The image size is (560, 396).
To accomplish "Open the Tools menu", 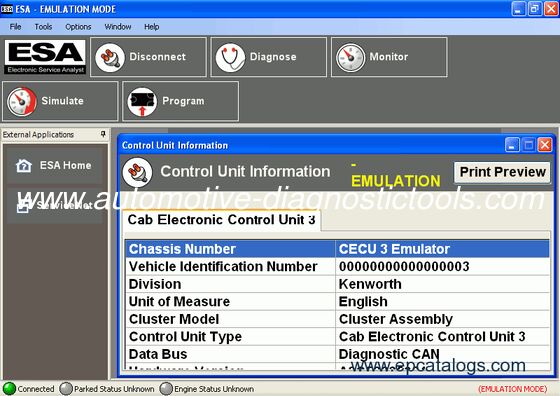I will 43,27.
